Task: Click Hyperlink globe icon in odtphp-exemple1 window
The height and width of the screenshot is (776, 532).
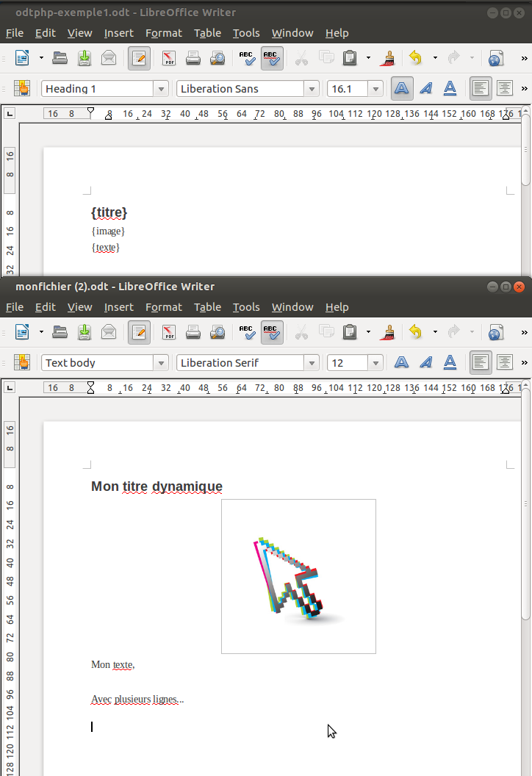Action: (495, 58)
